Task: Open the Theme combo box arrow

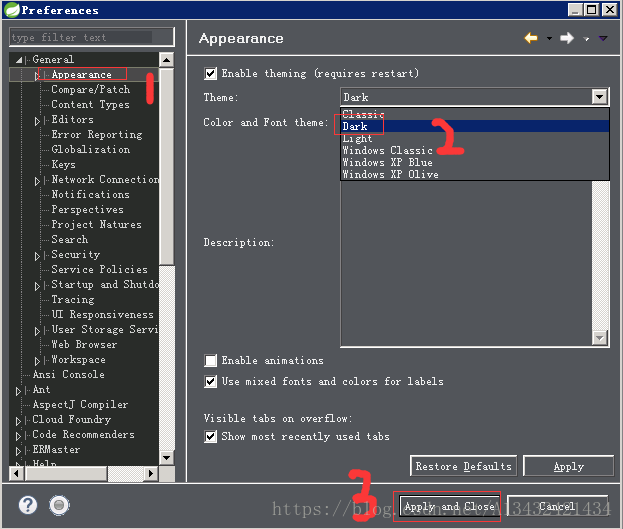Action: 600,97
